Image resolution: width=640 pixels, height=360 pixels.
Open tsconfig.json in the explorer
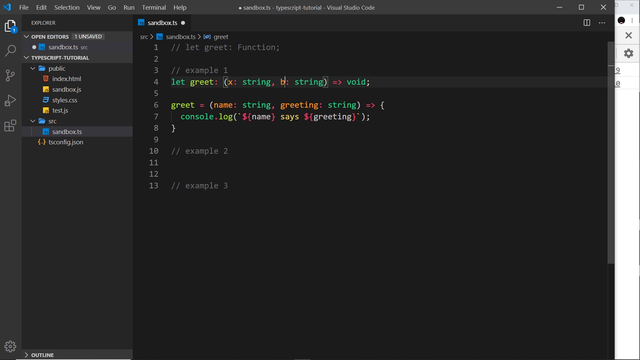66,142
